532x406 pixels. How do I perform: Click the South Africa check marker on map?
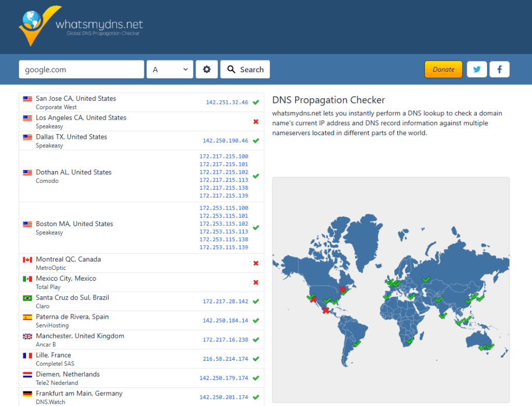click(x=410, y=340)
